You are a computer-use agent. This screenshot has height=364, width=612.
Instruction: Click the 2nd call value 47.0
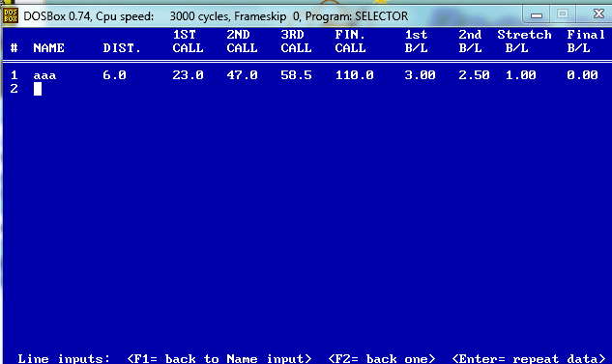tap(242, 74)
